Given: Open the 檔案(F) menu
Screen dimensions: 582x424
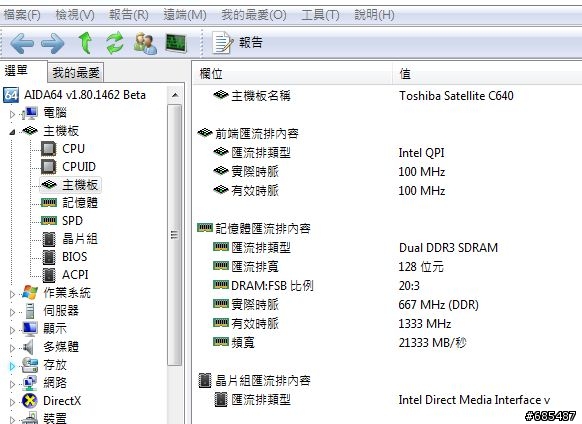Looking at the screenshot, I should pyautogui.click(x=22, y=15).
